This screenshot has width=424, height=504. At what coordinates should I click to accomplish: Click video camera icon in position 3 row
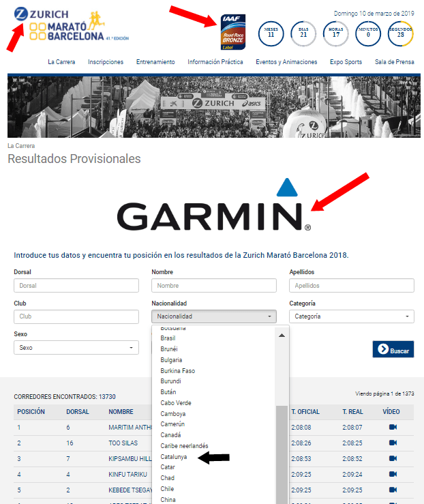coord(392,458)
